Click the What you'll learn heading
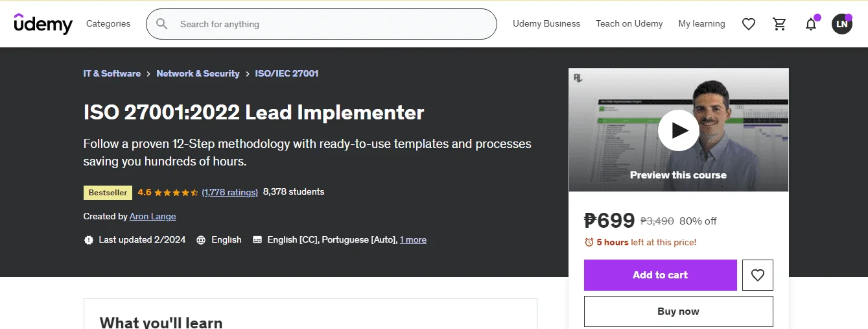Screen dimensions: 868x329 [161, 322]
